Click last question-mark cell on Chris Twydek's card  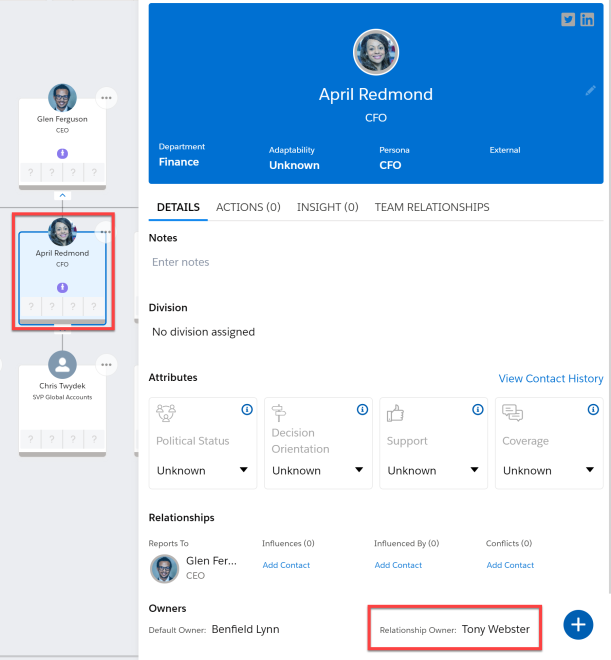94,439
